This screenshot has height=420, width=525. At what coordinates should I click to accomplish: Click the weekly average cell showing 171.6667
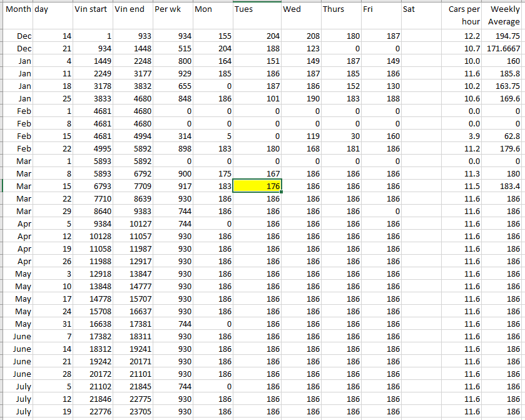click(x=503, y=48)
